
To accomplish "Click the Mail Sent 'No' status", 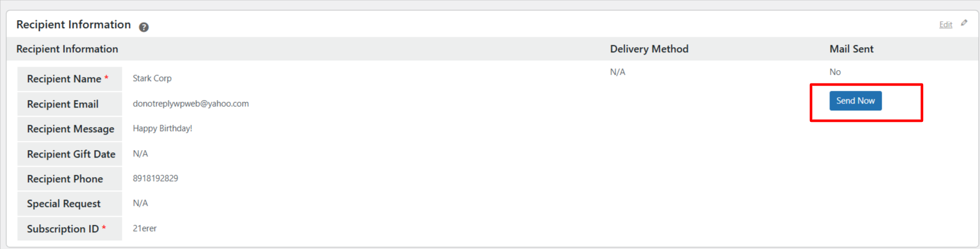I will (835, 72).
